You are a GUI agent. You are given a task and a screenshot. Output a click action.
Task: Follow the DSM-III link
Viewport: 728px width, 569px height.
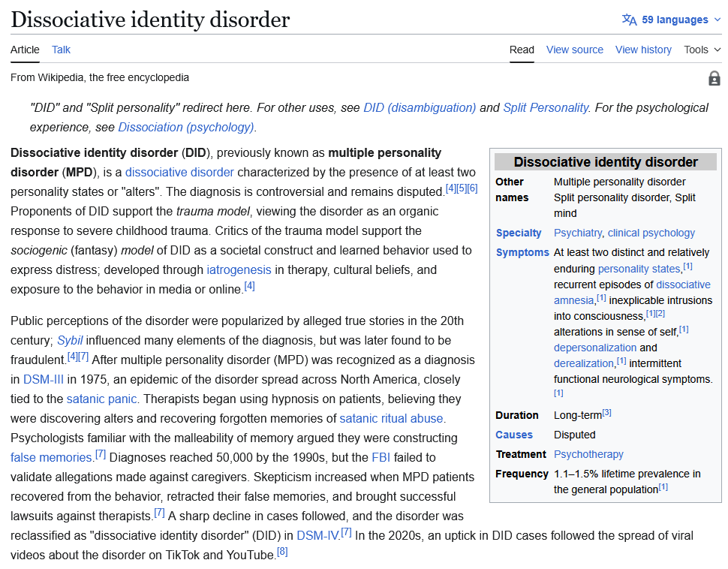(x=44, y=380)
